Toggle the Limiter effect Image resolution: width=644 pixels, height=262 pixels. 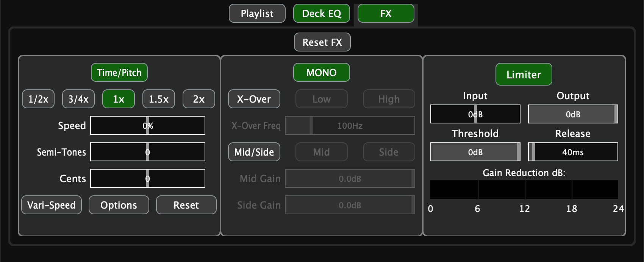[x=524, y=74]
